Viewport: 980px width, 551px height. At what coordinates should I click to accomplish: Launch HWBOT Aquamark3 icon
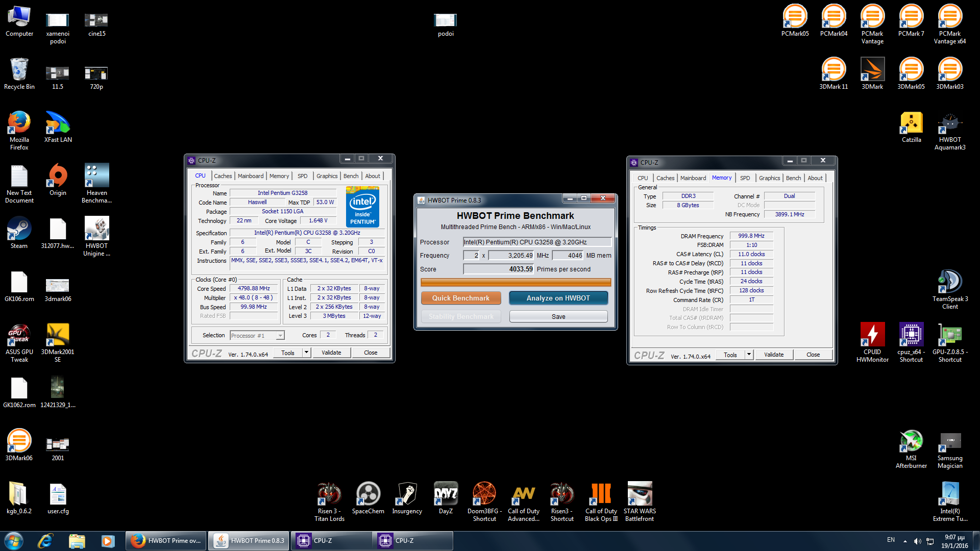[950, 131]
